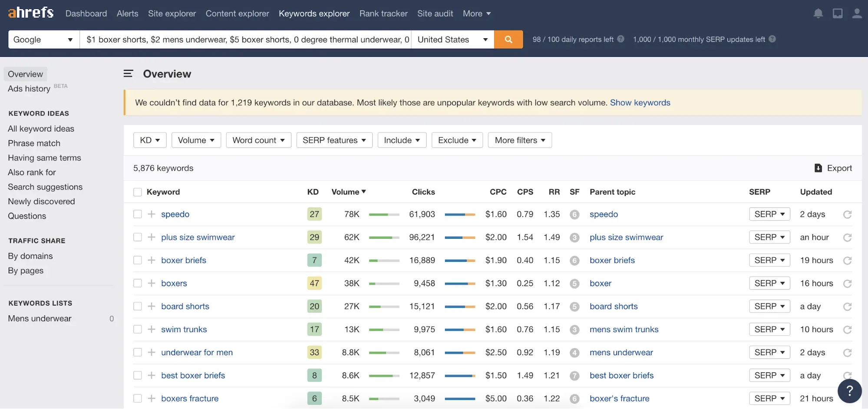This screenshot has height=409, width=868.
Task: Check the box for swim trunks keyword
Action: point(138,330)
